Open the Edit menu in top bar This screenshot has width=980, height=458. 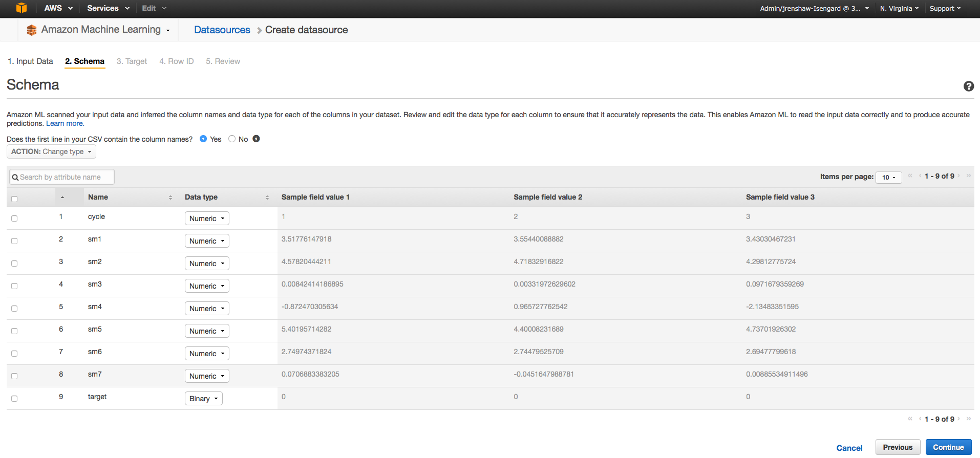pos(154,8)
